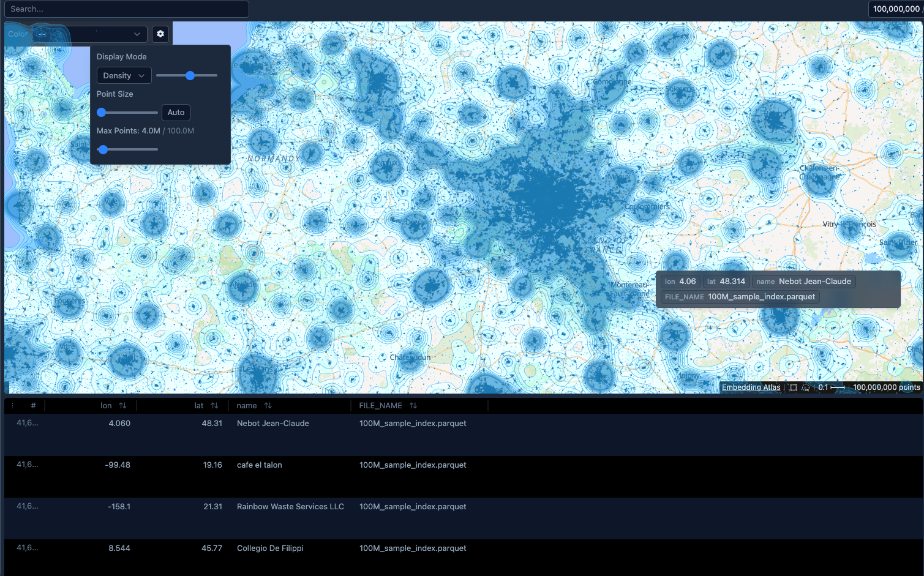The height and width of the screenshot is (576, 924).
Task: Click the settings gear icon
Action: [160, 34]
